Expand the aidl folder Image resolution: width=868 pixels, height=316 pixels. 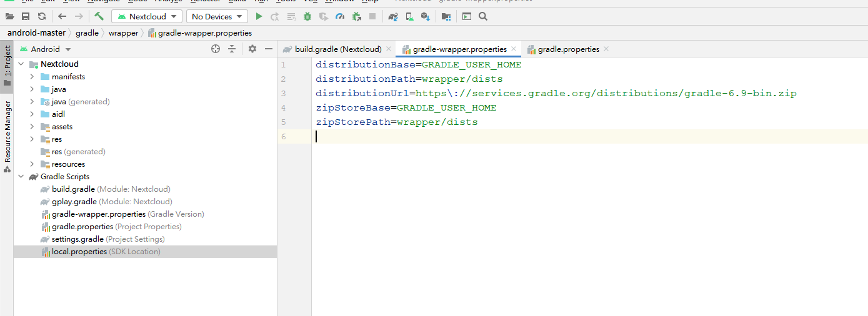point(32,114)
